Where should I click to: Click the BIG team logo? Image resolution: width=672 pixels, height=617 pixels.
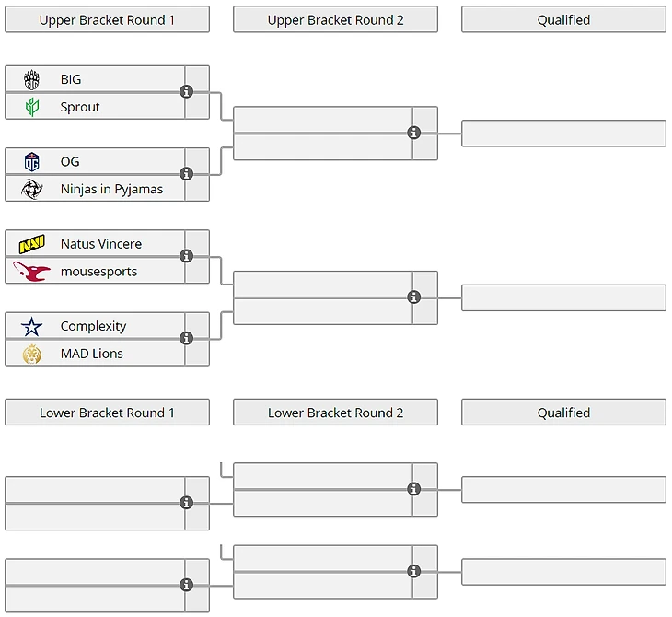[32, 79]
